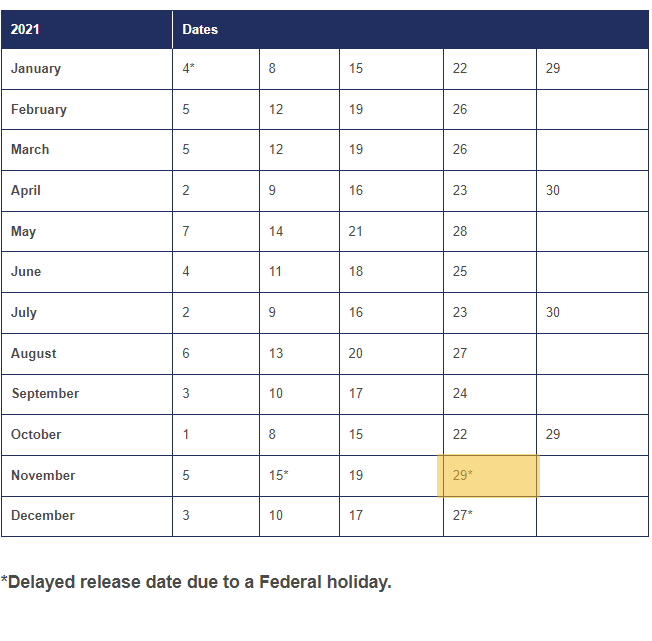
Task: Click the May 14 date link
Action: pyautogui.click(x=276, y=231)
